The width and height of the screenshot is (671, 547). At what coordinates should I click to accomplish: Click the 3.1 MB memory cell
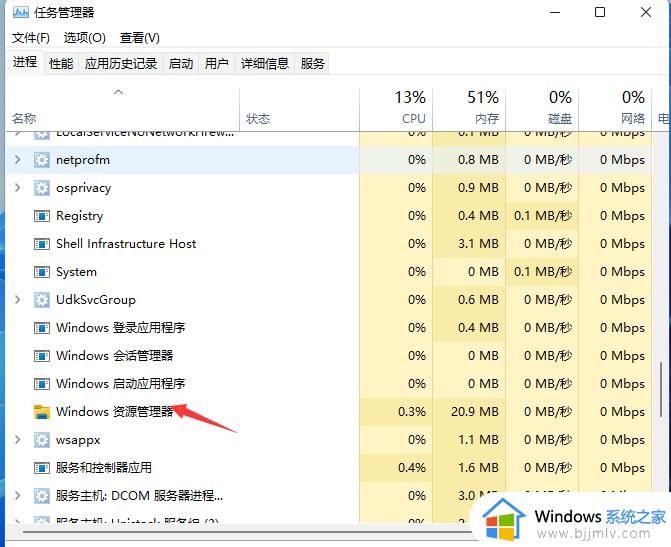[x=469, y=244]
